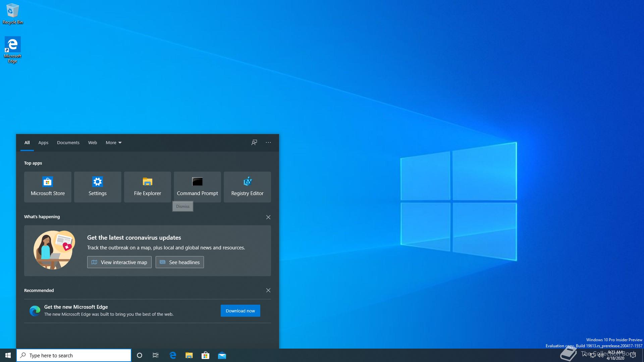
Task: Open Recycle Bin on desktop
Action: coord(13,14)
